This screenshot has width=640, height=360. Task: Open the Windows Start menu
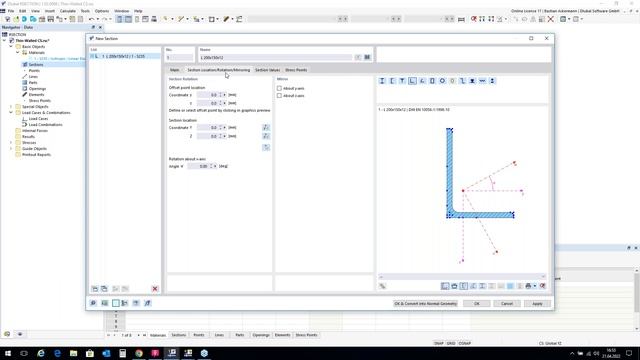coord(8,353)
